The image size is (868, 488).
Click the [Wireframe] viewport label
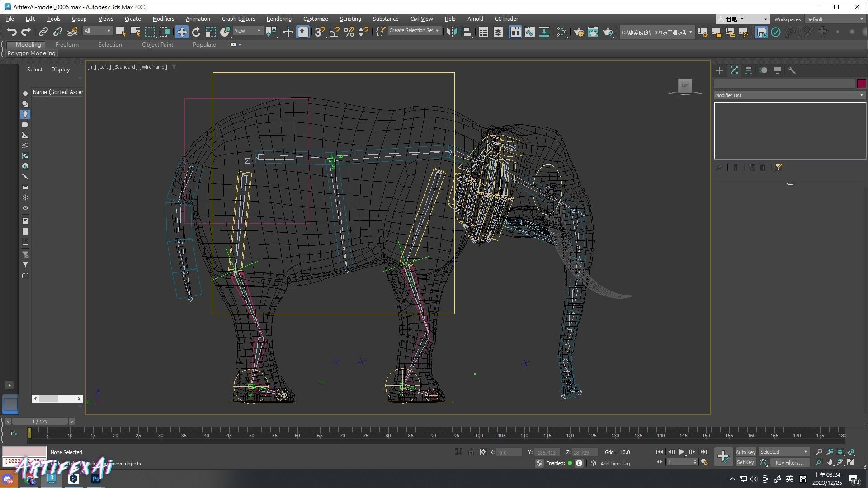coord(154,67)
